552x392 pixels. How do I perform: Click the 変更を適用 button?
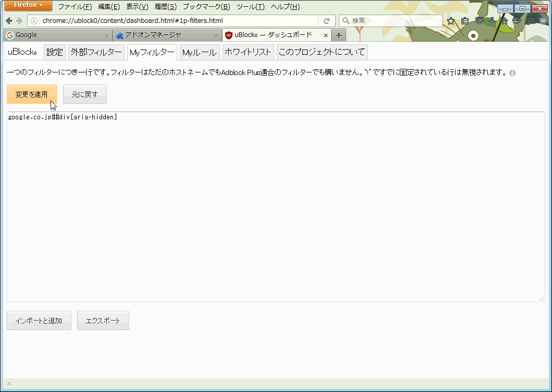click(32, 94)
